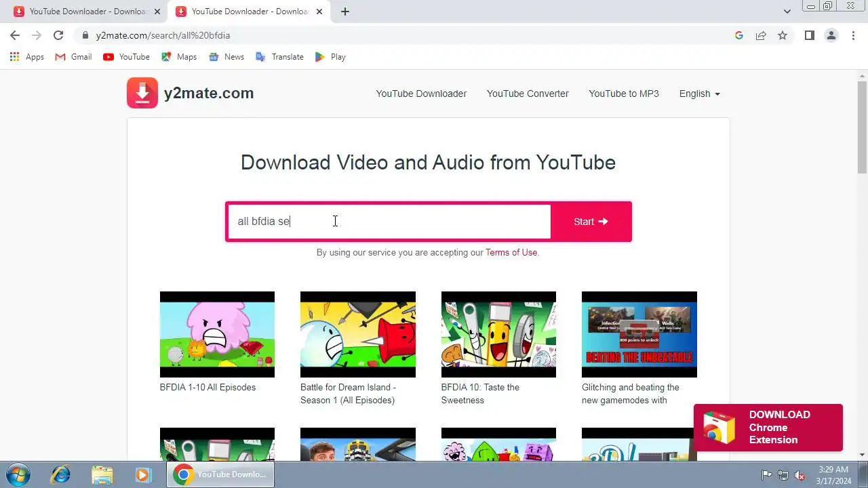Open the Chrome profile avatar
868x488 pixels.
pyautogui.click(x=831, y=35)
